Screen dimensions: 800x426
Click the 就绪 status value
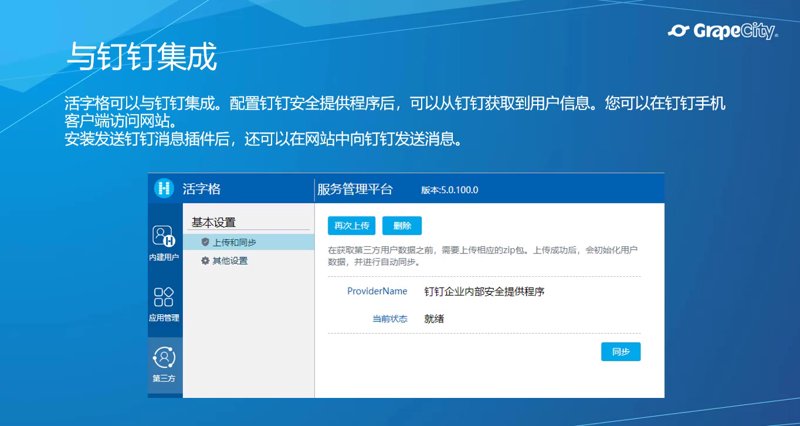(x=434, y=319)
